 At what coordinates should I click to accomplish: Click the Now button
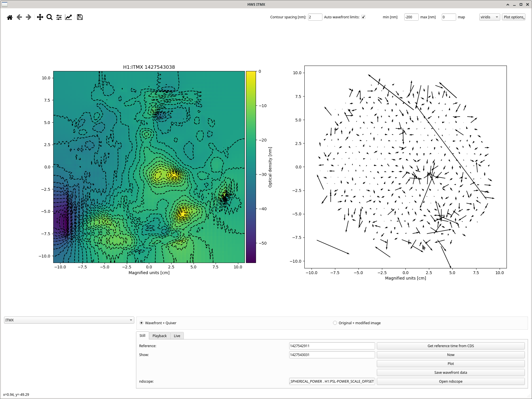pos(451,355)
